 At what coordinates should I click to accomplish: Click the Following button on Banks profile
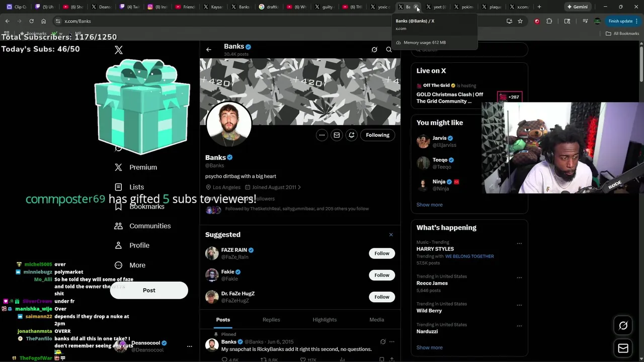(x=378, y=135)
